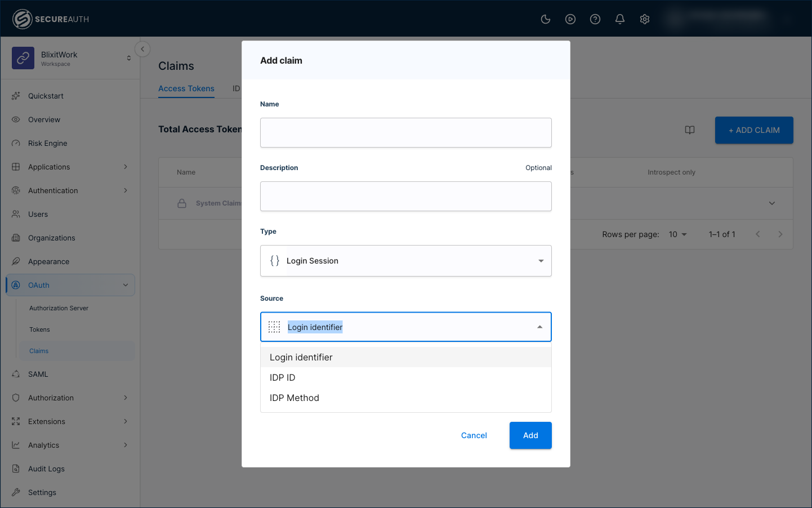Open the Type dropdown Login Session
The width and height of the screenshot is (812, 508).
click(406, 261)
